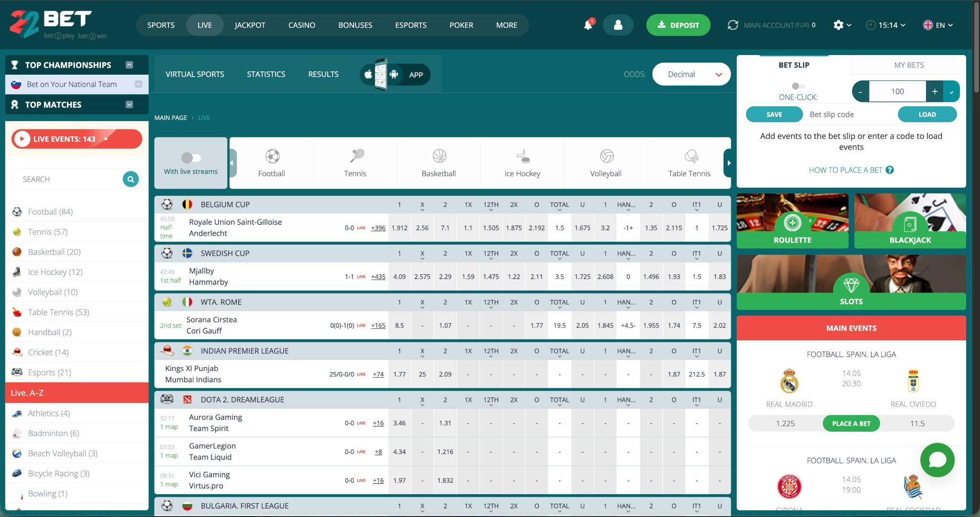The height and width of the screenshot is (517, 980).
Task: Open the Blackjack casino tile
Action: (910, 221)
